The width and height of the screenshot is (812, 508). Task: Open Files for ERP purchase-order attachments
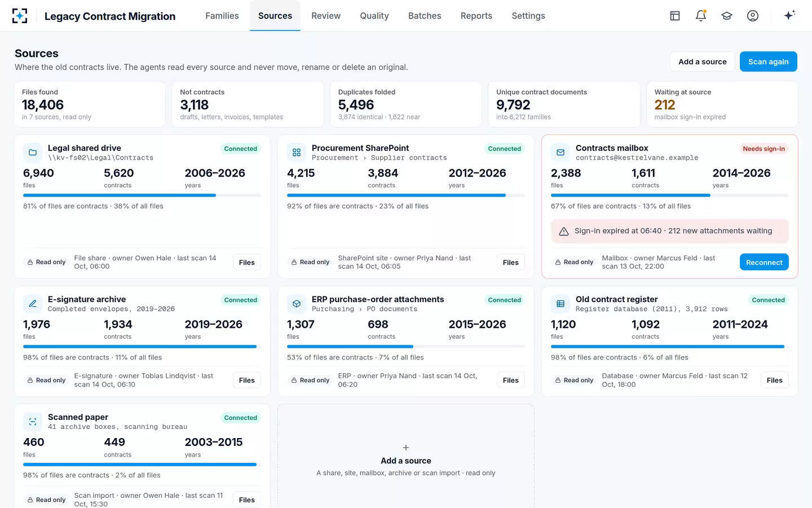click(511, 380)
